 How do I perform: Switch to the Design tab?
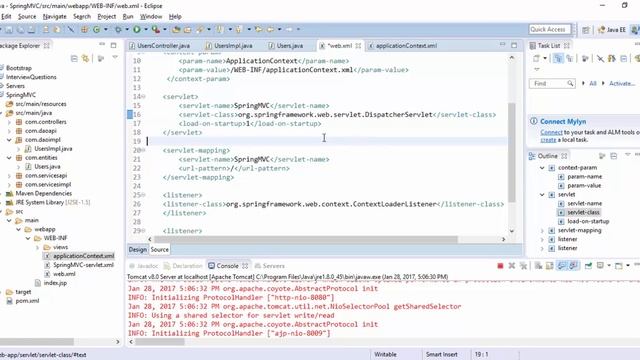138,249
